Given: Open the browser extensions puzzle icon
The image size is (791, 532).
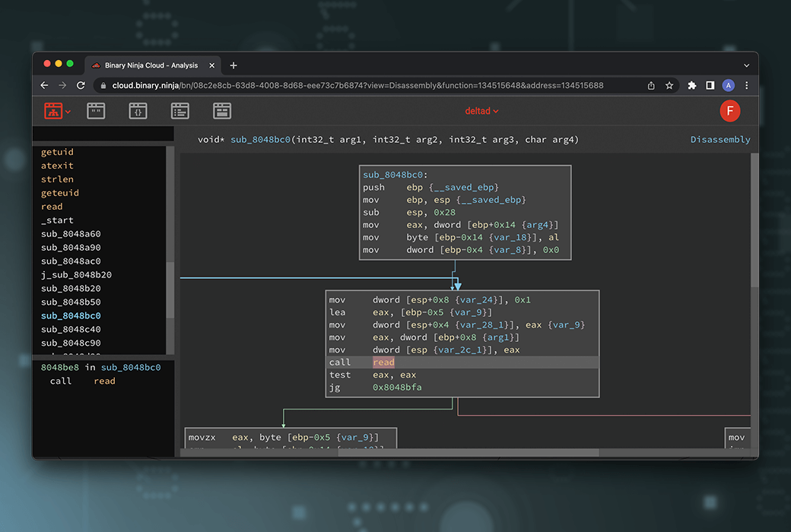Looking at the screenshot, I should [691, 86].
